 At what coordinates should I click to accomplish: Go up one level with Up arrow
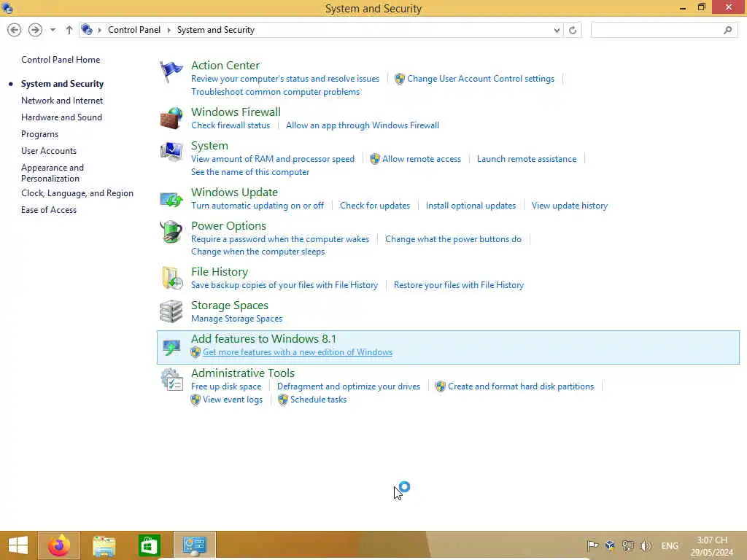point(69,30)
